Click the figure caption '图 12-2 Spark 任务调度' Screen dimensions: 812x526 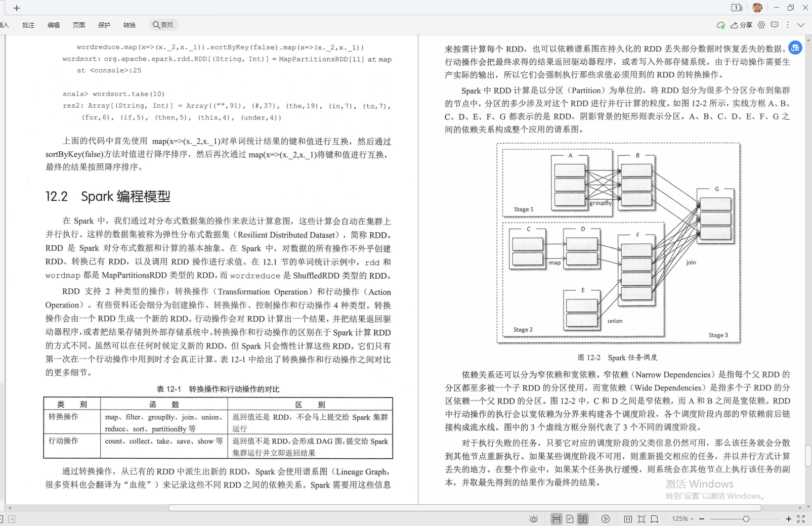[x=618, y=358]
